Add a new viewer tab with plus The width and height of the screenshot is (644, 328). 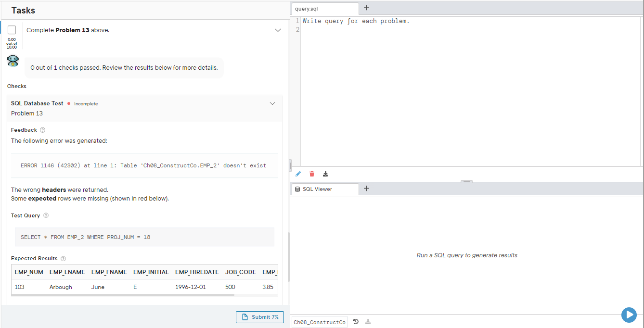[x=366, y=189]
